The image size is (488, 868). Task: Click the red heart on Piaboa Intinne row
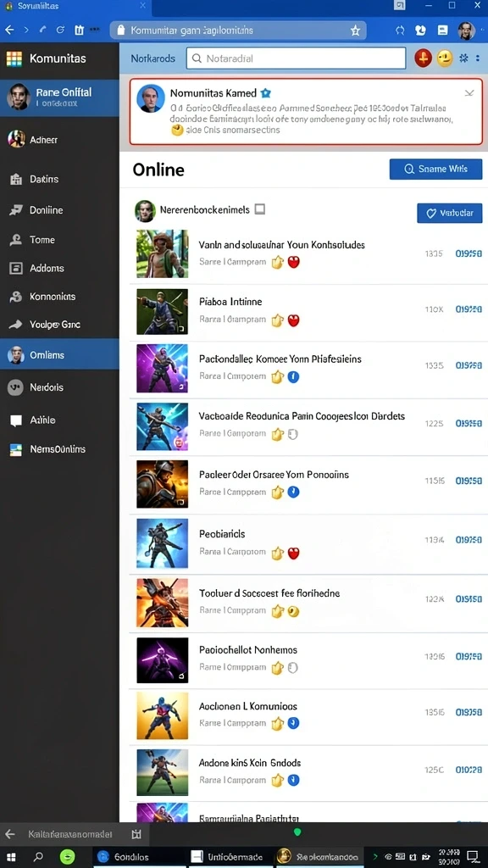tap(294, 320)
